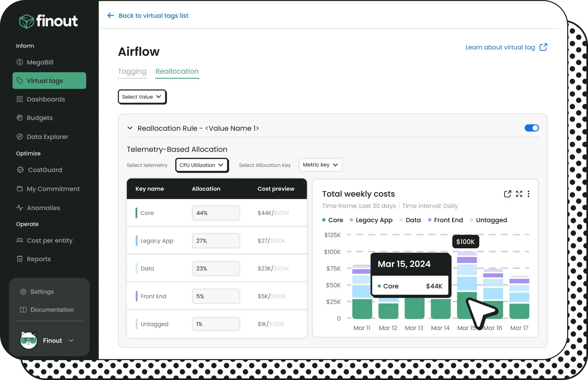Open Cost per entity in sidebar
This screenshot has height=380, width=588.
point(49,240)
